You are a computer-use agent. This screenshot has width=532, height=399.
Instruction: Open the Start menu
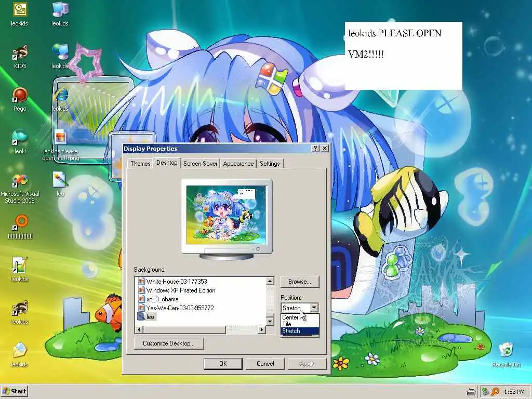(14, 392)
